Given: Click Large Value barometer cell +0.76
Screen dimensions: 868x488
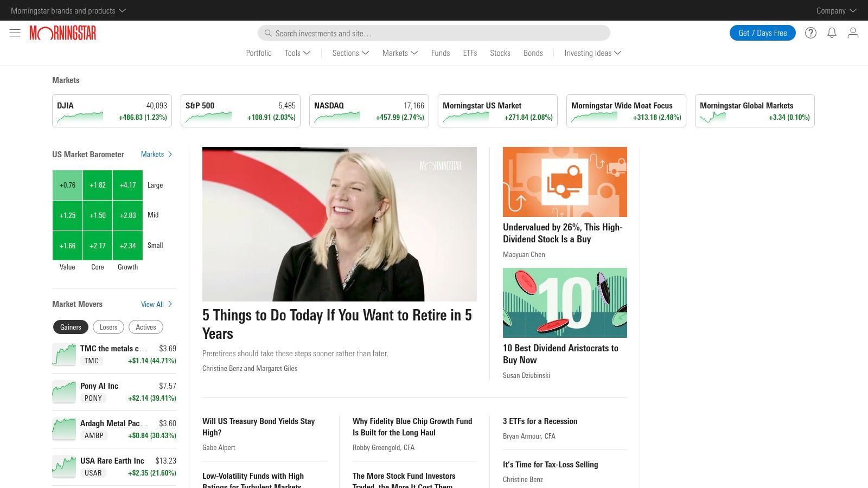Looking at the screenshot, I should 67,185.
